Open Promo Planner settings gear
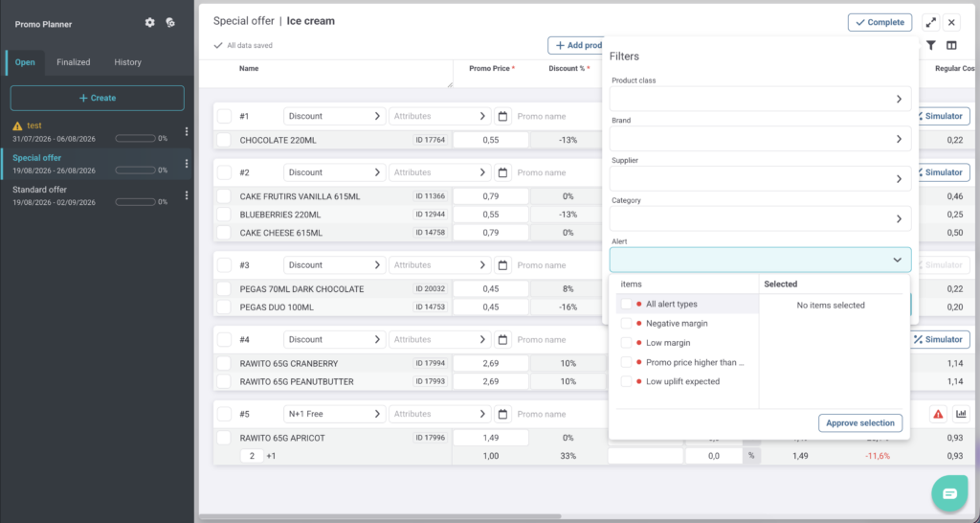980x523 pixels. click(149, 23)
